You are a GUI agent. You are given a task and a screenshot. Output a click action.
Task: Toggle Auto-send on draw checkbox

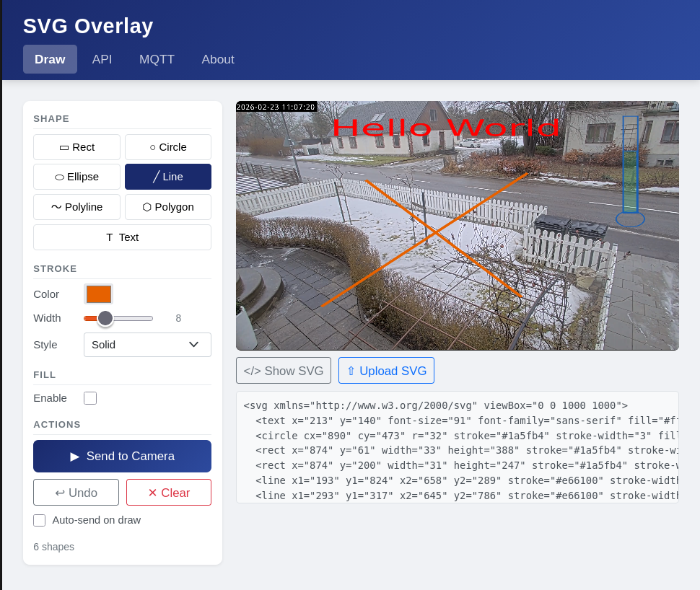tap(40, 520)
